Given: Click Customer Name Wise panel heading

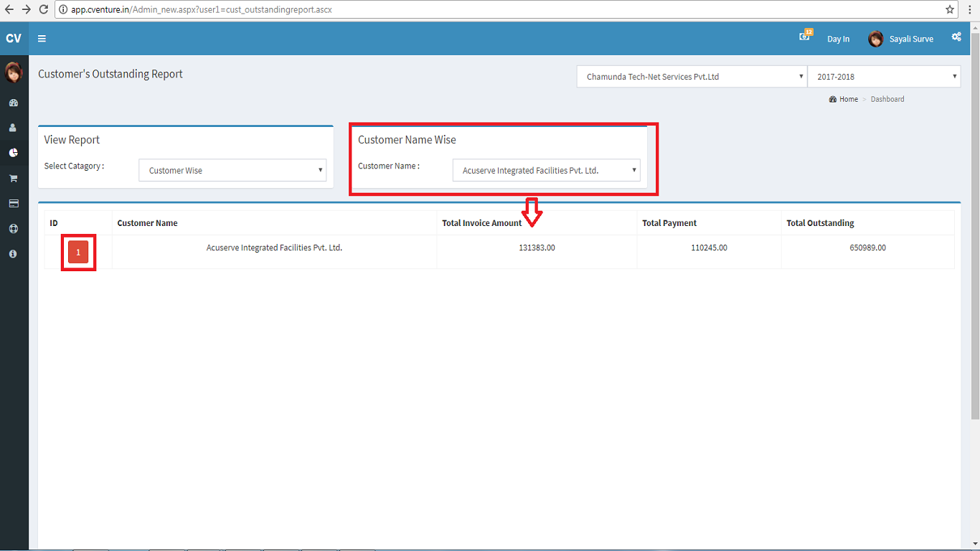Looking at the screenshot, I should pos(407,140).
